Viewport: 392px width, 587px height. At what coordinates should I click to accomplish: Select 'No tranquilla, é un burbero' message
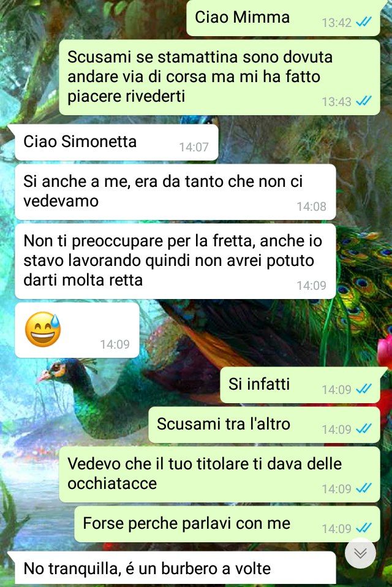pyautogui.click(x=175, y=569)
